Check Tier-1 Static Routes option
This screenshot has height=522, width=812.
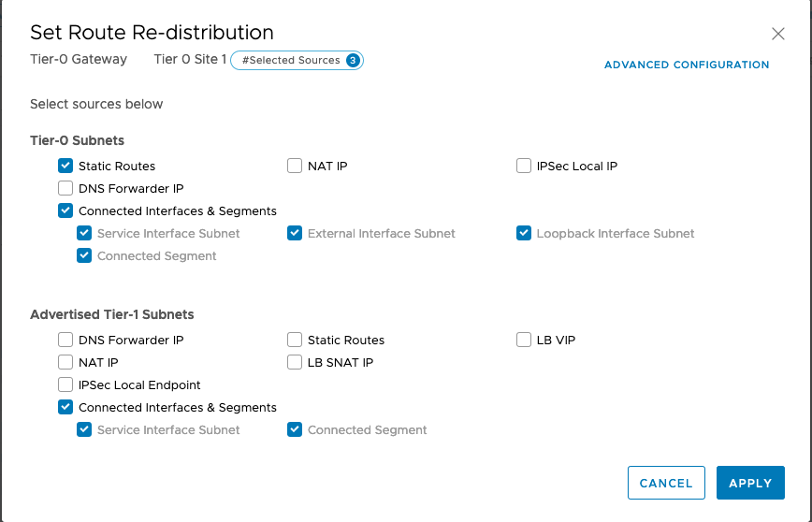pos(295,341)
